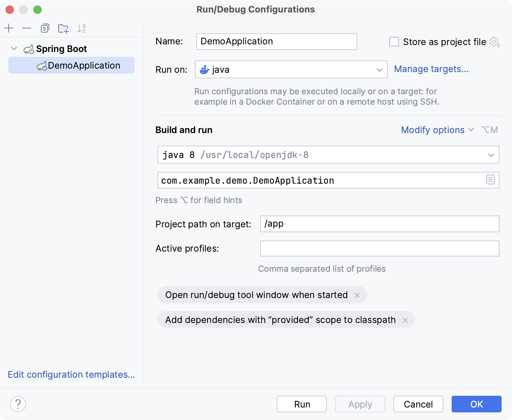Click the Active profiles input field

coord(379,248)
